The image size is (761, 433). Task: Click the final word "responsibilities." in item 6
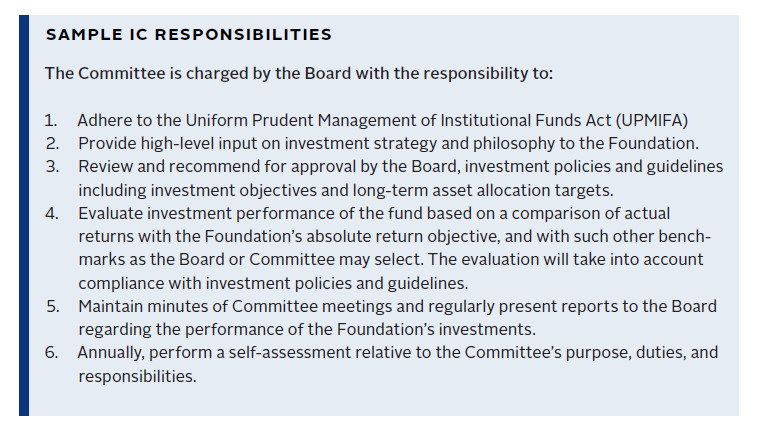137,377
